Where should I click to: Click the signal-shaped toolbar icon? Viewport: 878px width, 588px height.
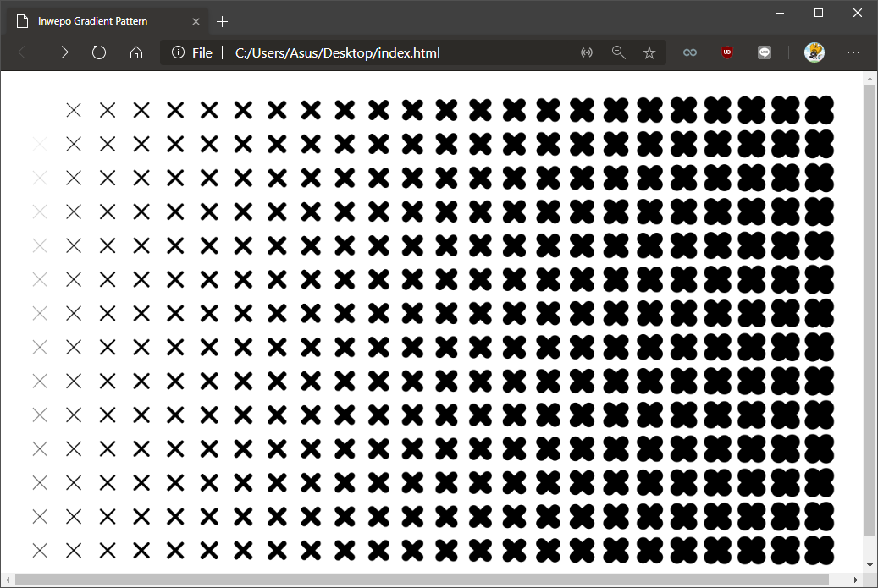(587, 52)
